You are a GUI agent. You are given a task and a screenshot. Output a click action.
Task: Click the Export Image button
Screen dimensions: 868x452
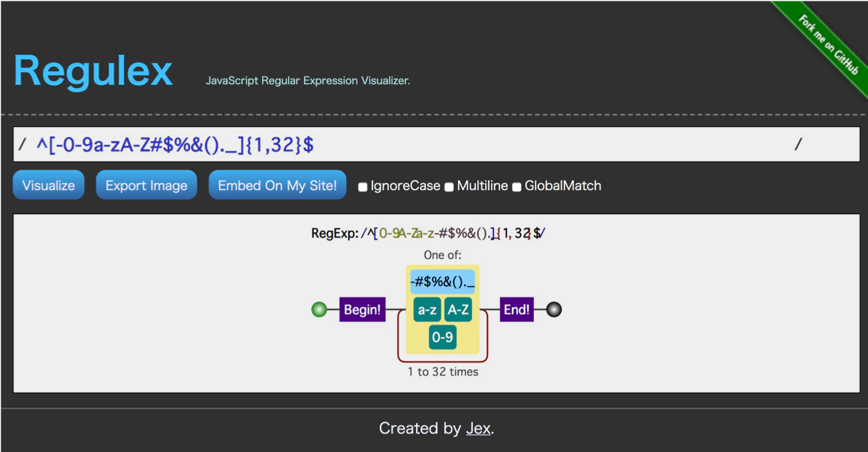tap(146, 185)
